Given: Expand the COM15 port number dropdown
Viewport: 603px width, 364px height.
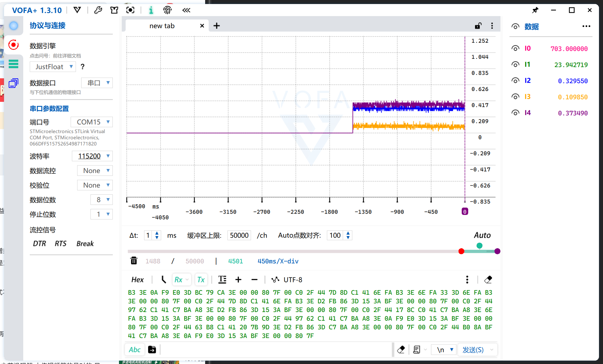Looking at the screenshot, I should pyautogui.click(x=91, y=122).
